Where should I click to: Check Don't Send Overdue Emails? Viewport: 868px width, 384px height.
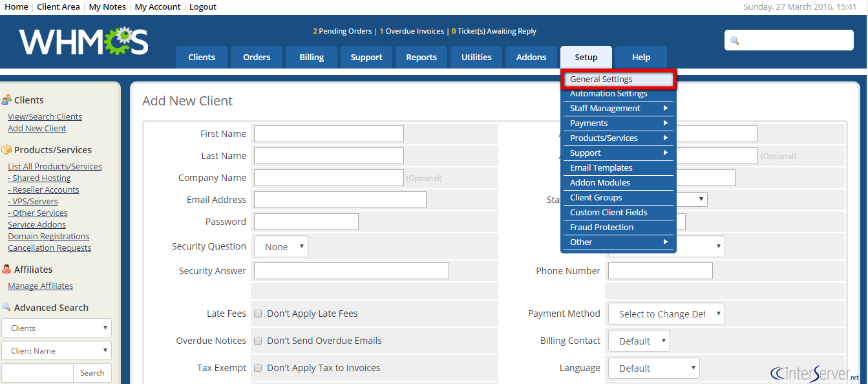258,341
